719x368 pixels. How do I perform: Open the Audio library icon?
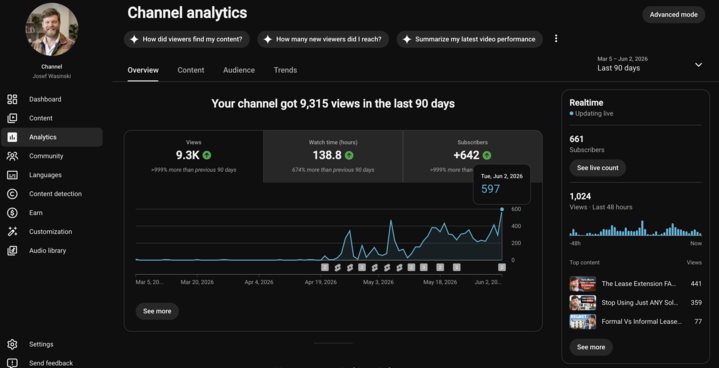pos(12,251)
